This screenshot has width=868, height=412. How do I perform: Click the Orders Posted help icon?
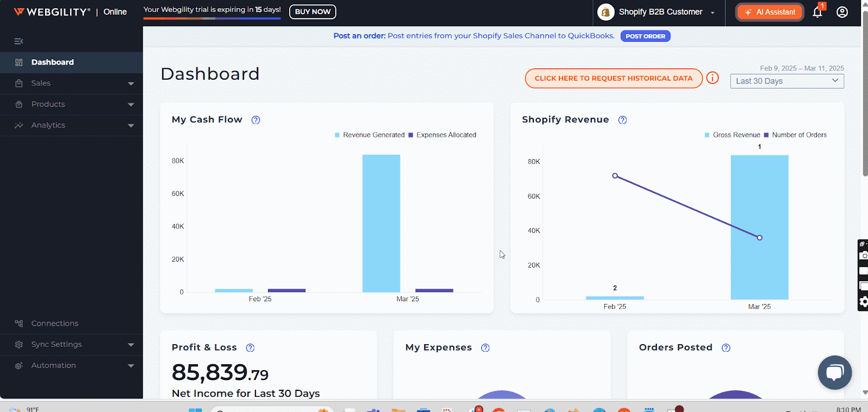[x=726, y=348]
